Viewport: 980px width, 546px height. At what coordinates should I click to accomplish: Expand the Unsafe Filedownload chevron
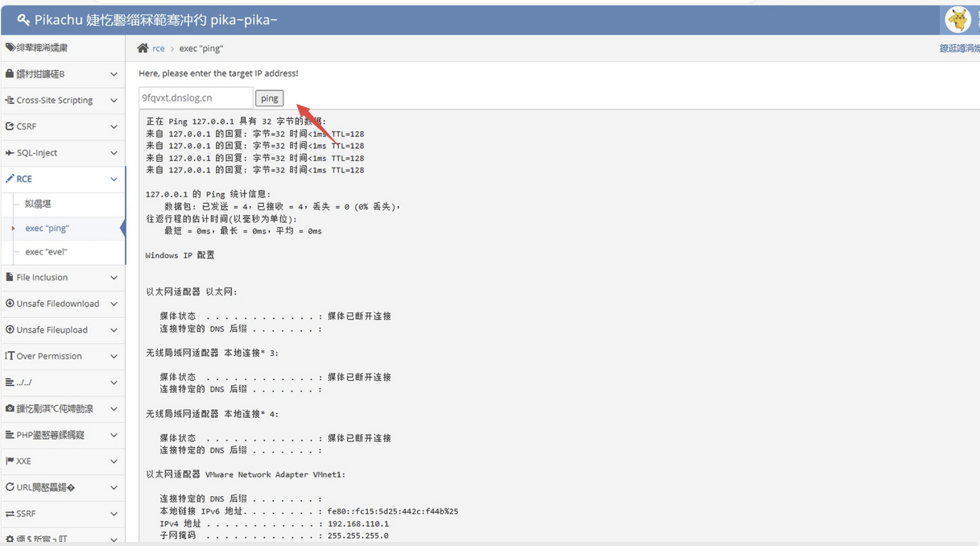[x=114, y=304]
